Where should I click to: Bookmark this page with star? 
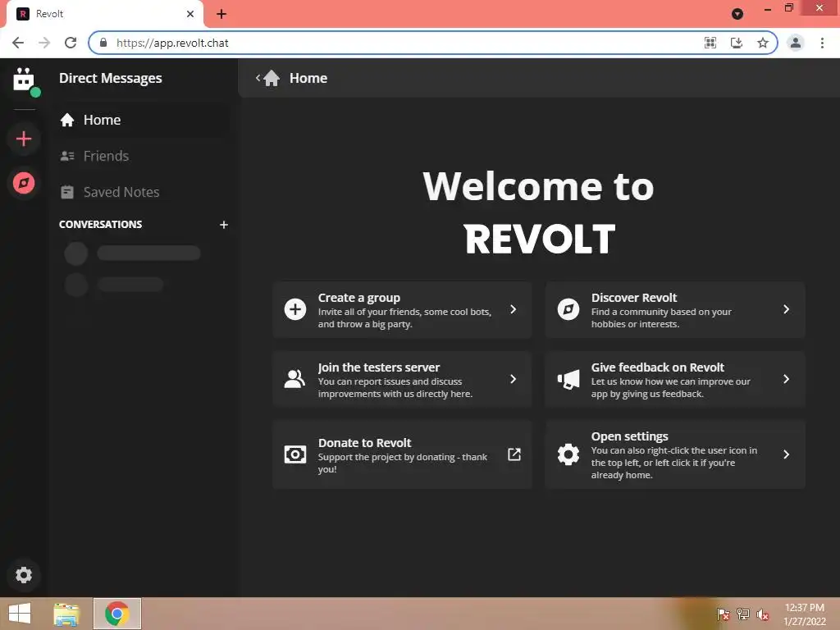click(x=763, y=43)
